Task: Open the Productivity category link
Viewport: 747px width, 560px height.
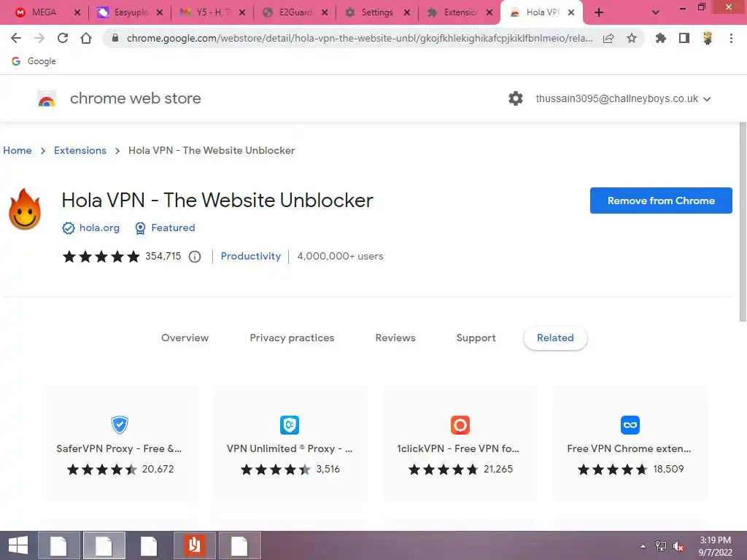Action: click(x=251, y=256)
